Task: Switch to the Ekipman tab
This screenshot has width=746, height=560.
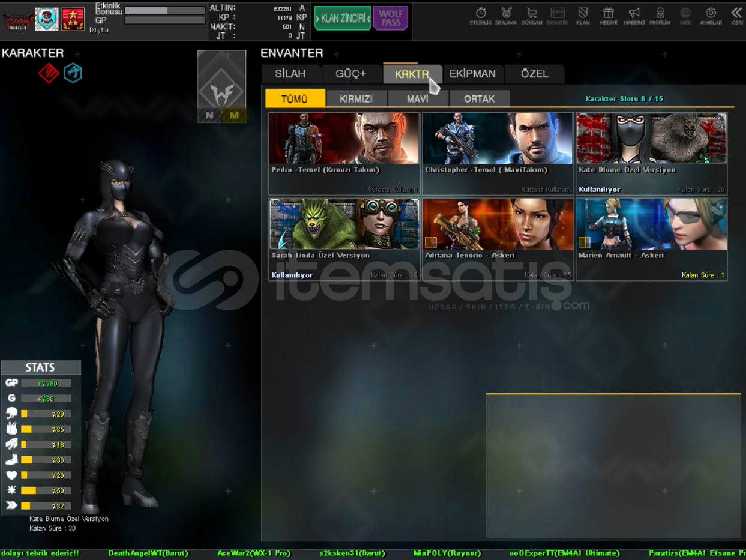Action: 472,74
